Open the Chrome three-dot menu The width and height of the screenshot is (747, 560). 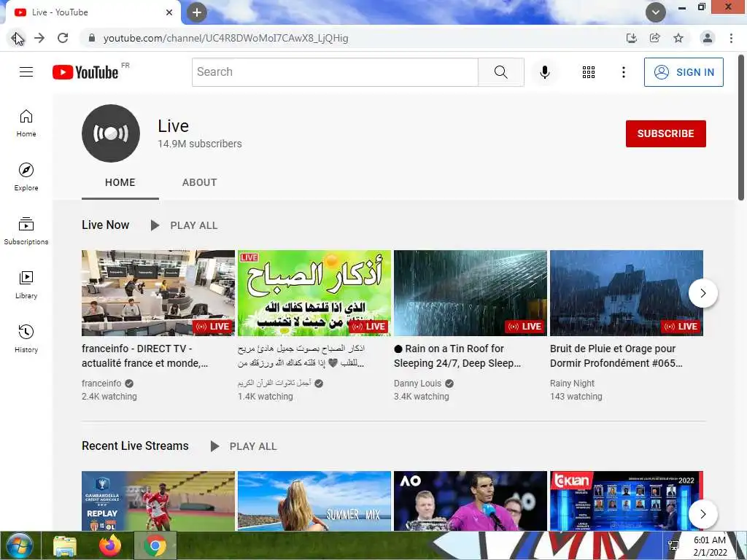(x=731, y=38)
